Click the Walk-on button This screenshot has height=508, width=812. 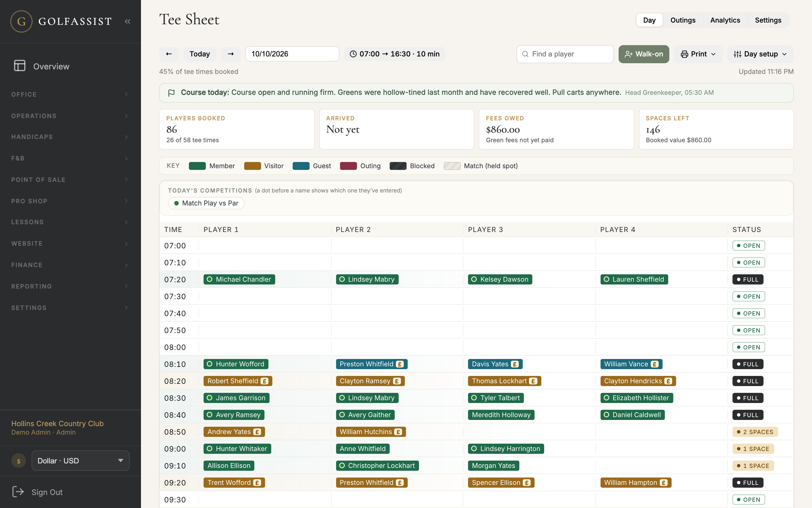click(x=644, y=54)
